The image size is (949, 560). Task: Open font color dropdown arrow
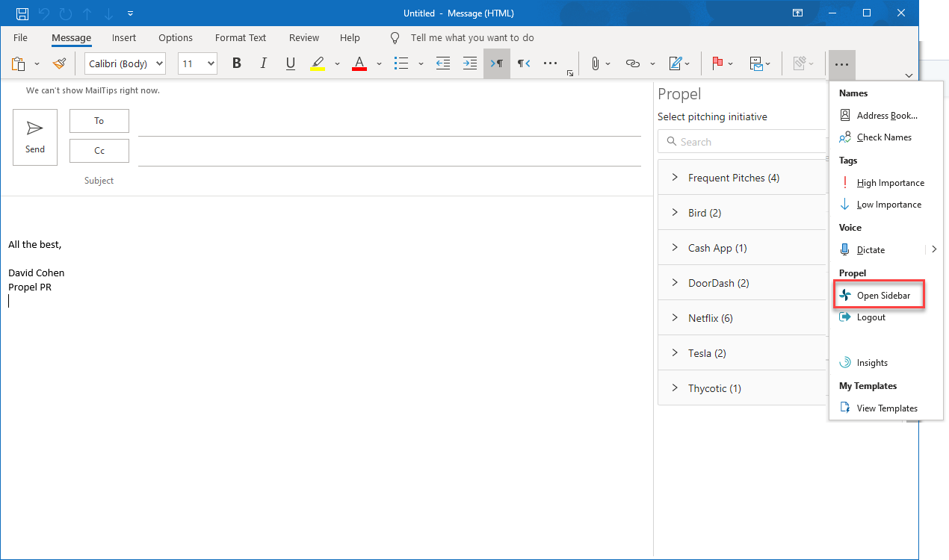tap(379, 64)
